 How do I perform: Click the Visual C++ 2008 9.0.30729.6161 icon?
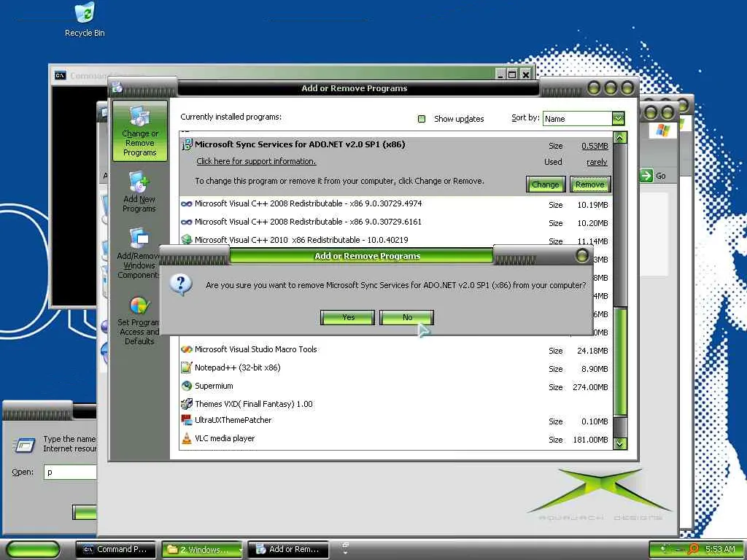tap(187, 222)
